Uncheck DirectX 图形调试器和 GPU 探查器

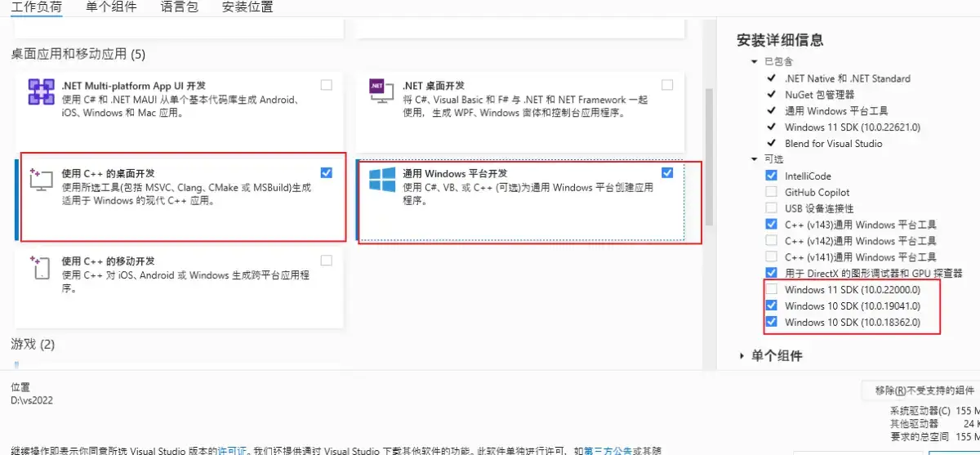click(x=772, y=273)
